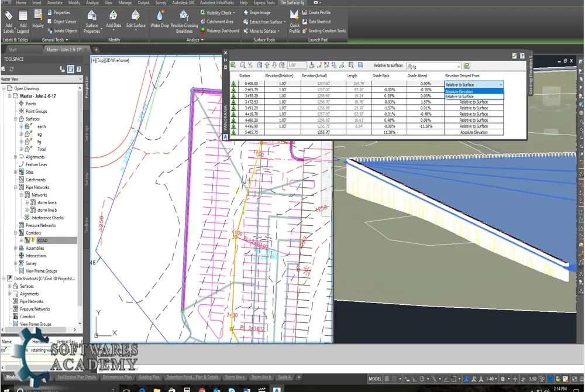
Task: Choose Absolute Elevation from the dropdown list
Action: pos(474,91)
